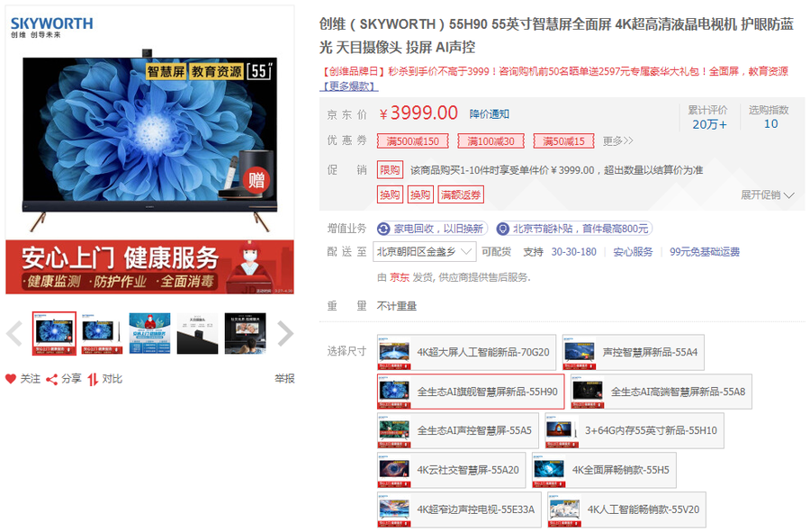Click the 举报 report link
Screen dimensions: 810x532
point(284,379)
